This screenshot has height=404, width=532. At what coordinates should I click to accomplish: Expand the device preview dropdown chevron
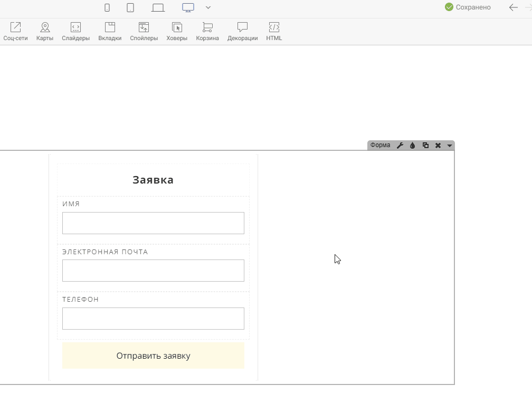pyautogui.click(x=208, y=7)
